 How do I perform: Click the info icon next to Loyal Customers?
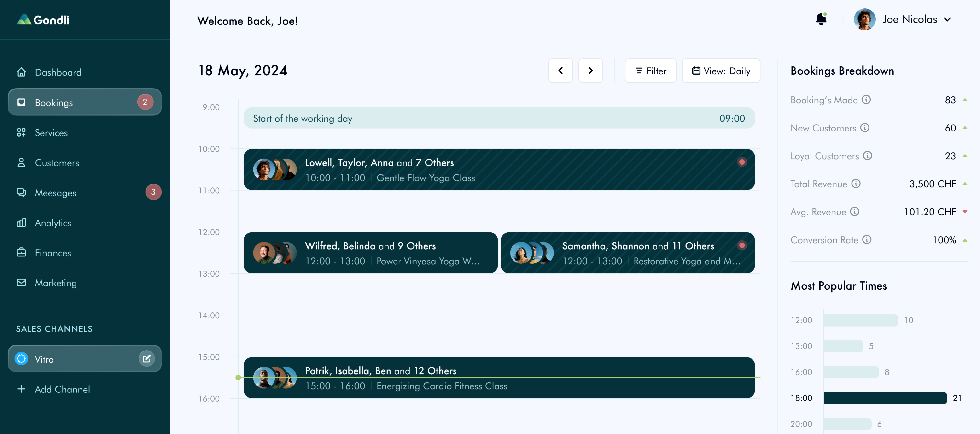pyautogui.click(x=867, y=156)
